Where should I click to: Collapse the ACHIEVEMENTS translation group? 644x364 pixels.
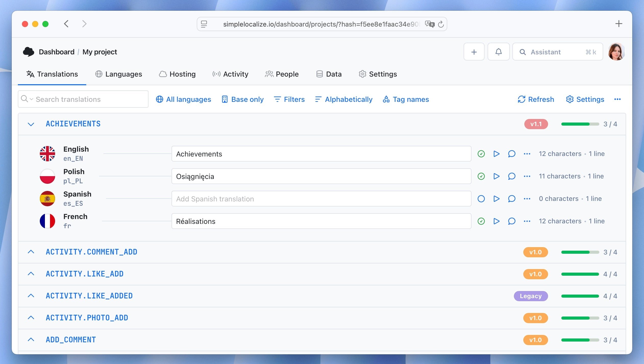[x=31, y=124]
